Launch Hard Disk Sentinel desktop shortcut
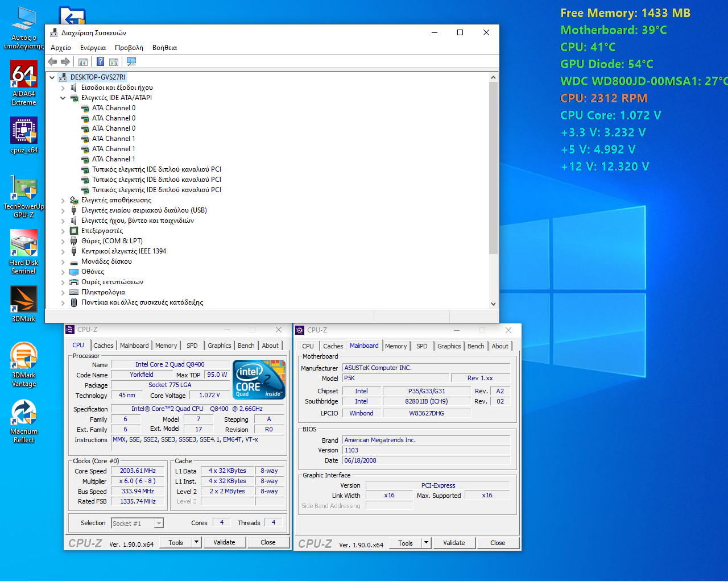Image resolution: width=728 pixels, height=582 pixels. point(24,252)
